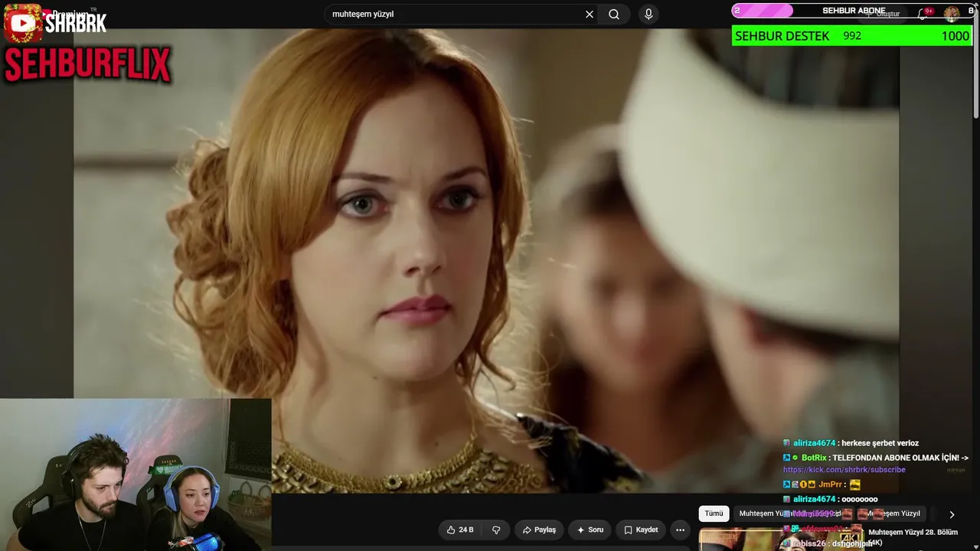Show more filter chips with the right chevron
980x551 pixels.
[x=952, y=514]
